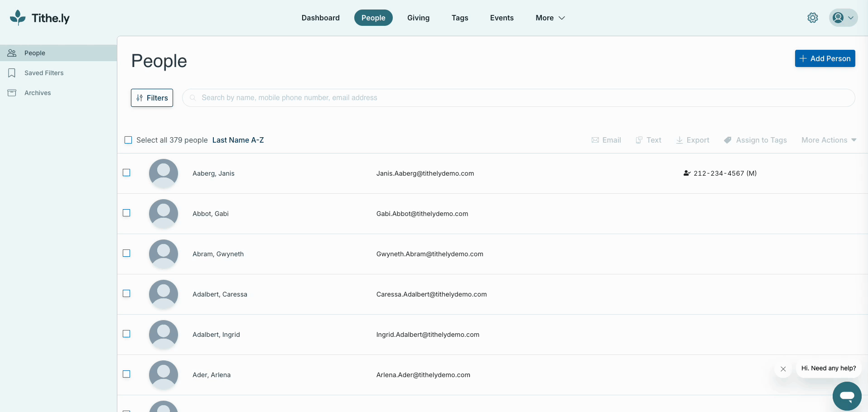Click email Gabi.Abbot@tithelydemo.com

(x=422, y=214)
